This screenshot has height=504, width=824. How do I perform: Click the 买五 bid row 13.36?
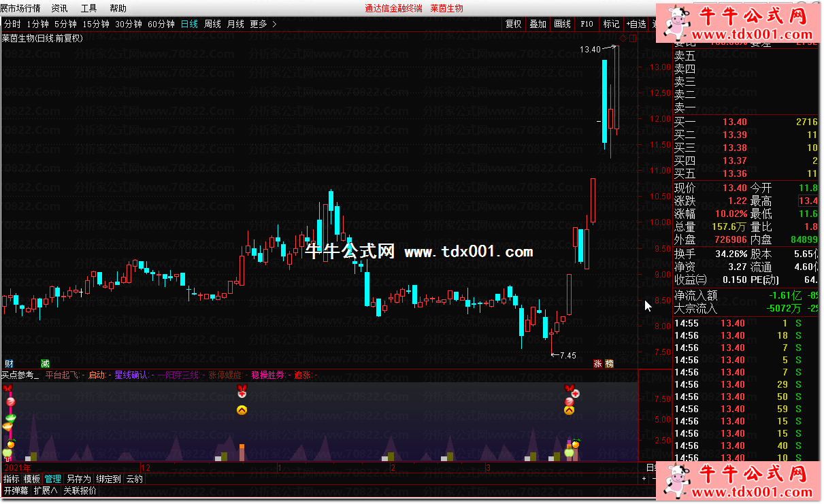click(x=745, y=173)
